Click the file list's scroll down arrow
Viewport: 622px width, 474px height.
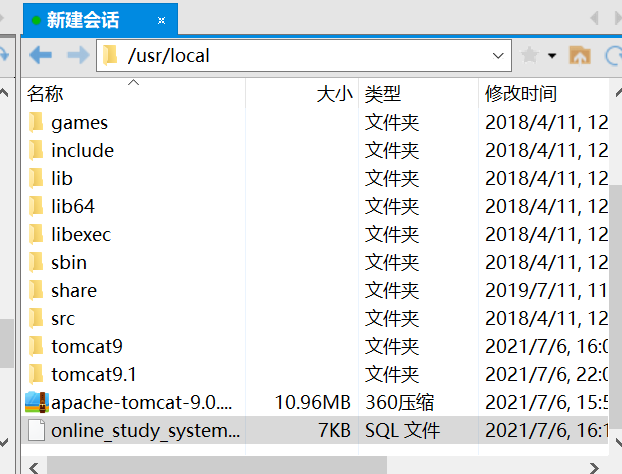617,440
